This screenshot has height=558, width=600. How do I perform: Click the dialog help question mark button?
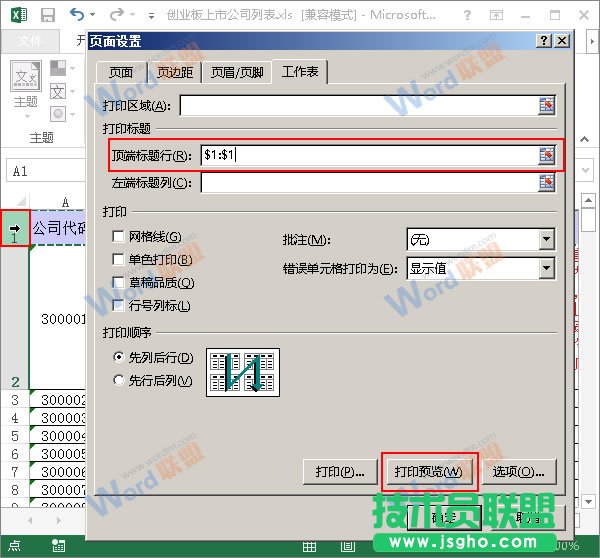click(x=543, y=40)
